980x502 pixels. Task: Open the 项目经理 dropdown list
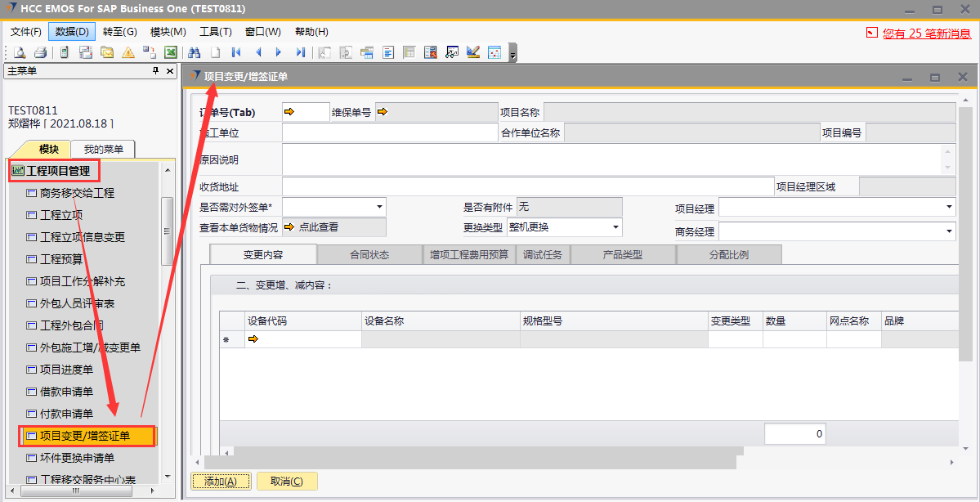pos(948,207)
